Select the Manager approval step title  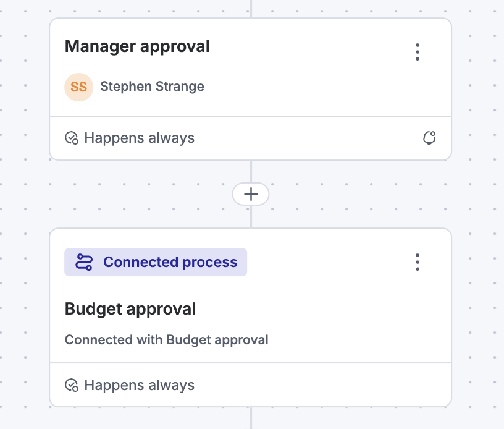point(137,46)
